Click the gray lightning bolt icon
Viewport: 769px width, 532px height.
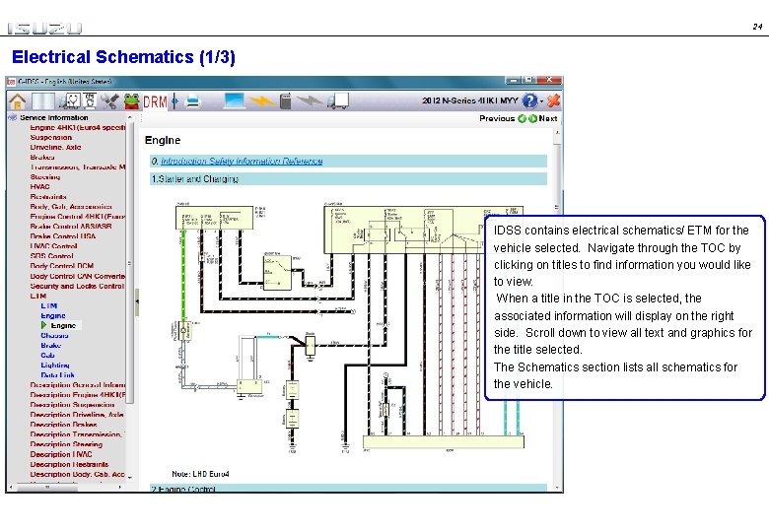coord(310,100)
